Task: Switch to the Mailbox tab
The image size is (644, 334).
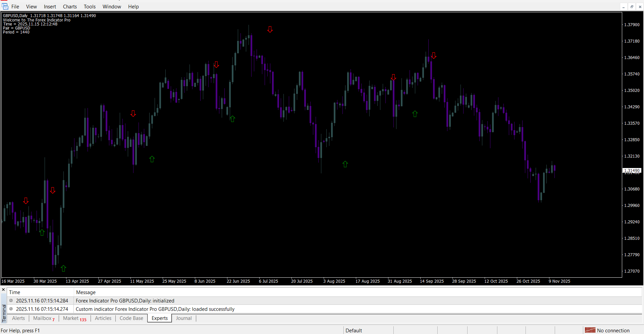Action: [43, 318]
